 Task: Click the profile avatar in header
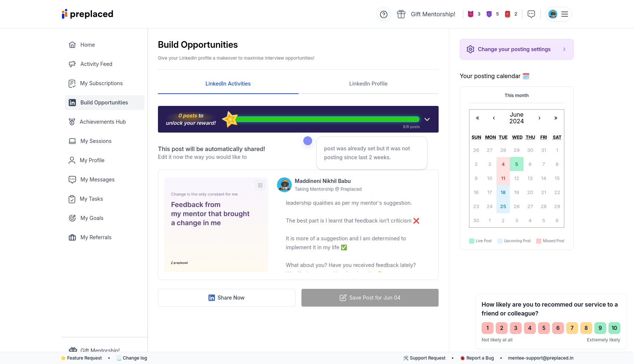(553, 14)
